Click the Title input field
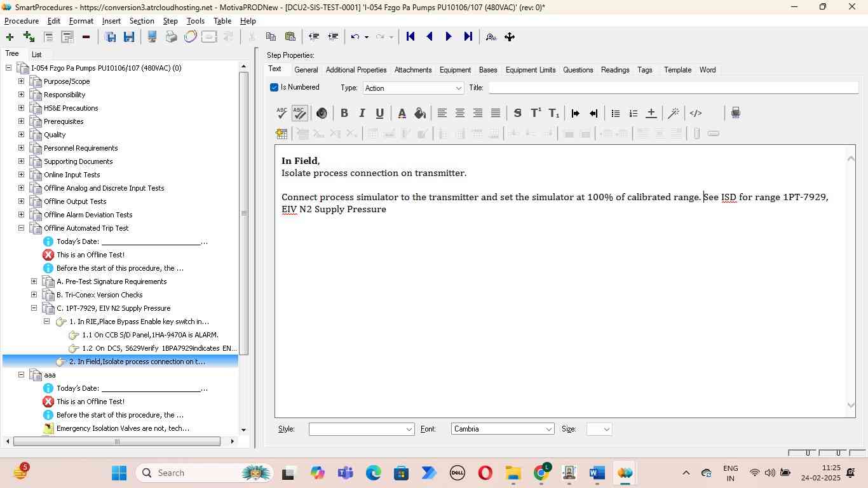 [x=674, y=88]
